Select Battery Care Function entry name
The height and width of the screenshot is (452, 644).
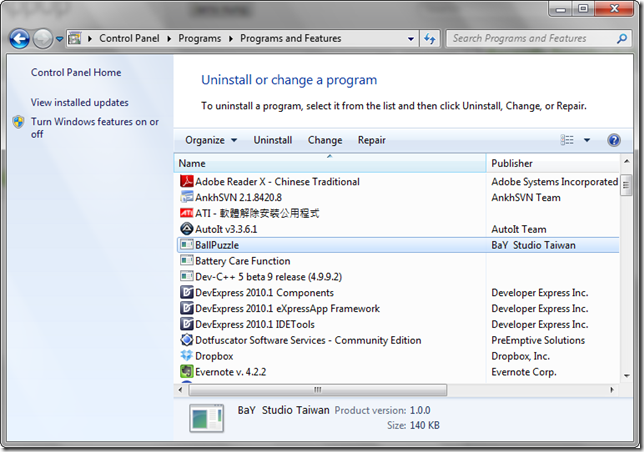coord(243,261)
